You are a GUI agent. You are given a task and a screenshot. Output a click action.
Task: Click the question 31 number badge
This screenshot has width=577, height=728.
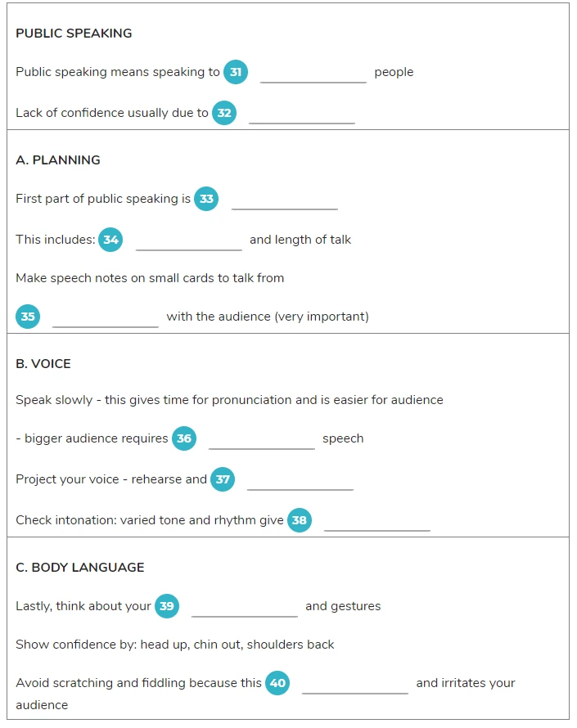[x=236, y=72]
